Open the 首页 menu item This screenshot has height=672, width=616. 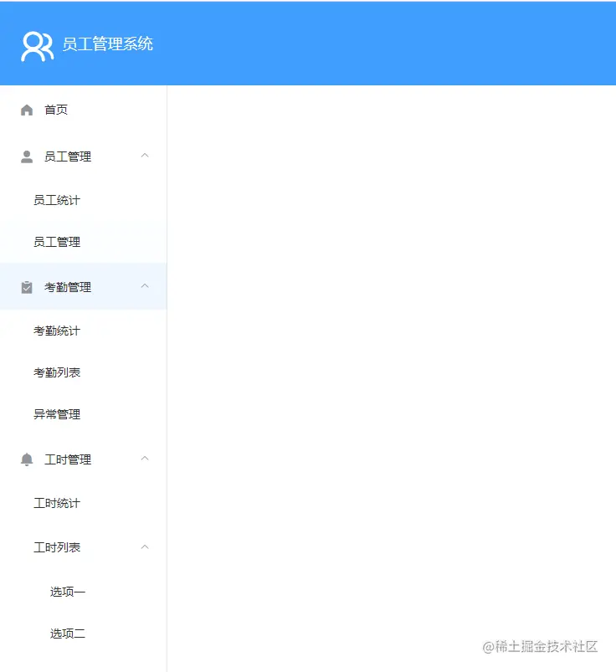coord(83,110)
